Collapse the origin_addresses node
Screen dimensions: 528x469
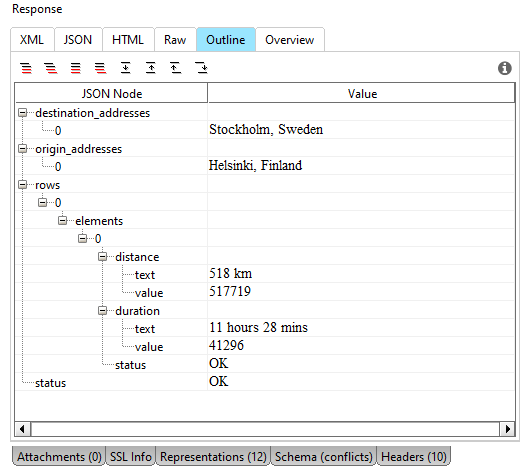pyautogui.click(x=23, y=148)
